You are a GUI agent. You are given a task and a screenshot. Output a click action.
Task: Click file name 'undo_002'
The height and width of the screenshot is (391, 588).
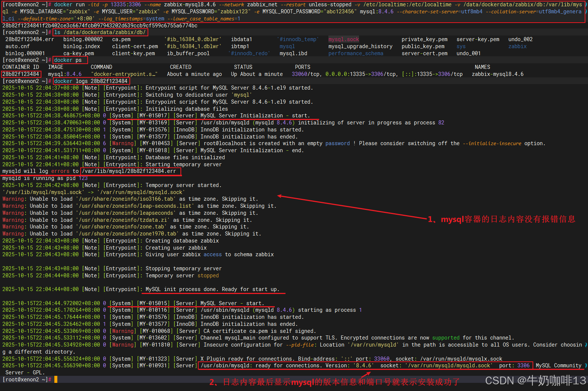(x=520, y=39)
